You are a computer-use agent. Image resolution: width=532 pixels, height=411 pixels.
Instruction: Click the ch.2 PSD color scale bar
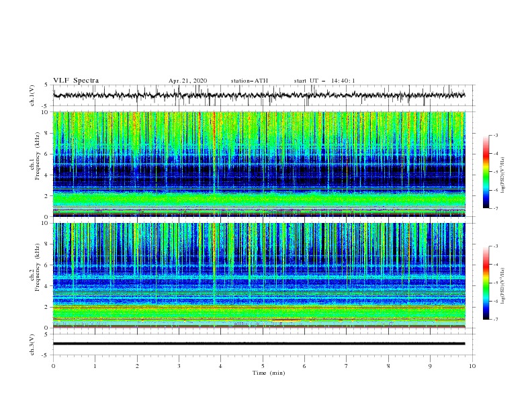pyautogui.click(x=486, y=283)
